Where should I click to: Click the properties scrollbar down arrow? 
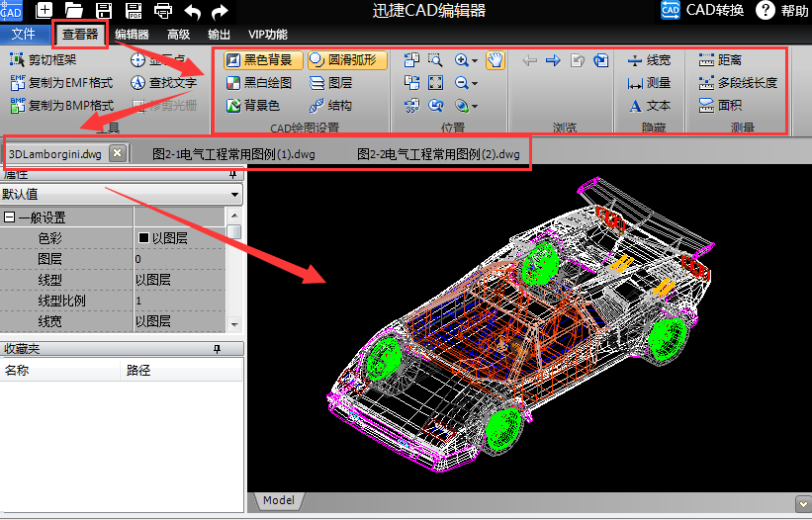(234, 324)
